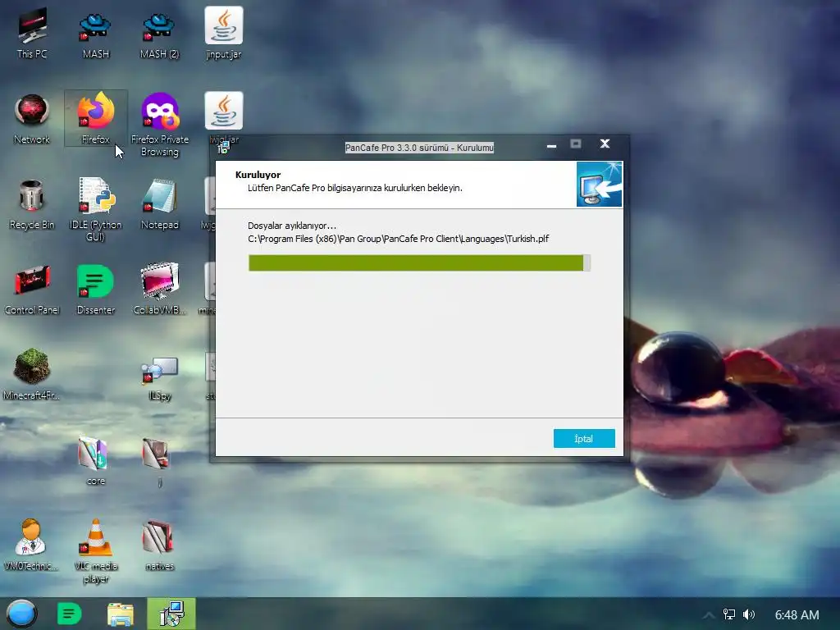
Task: Click the installer icon in title bar
Action: [223, 148]
